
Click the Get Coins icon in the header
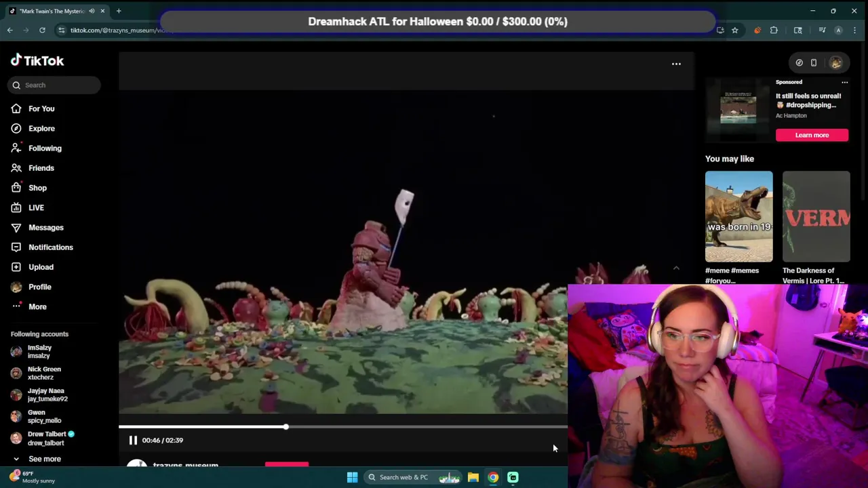point(800,62)
